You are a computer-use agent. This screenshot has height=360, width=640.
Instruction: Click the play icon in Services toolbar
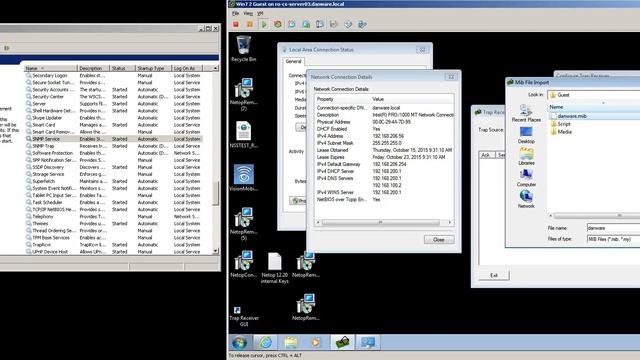[7, 48]
